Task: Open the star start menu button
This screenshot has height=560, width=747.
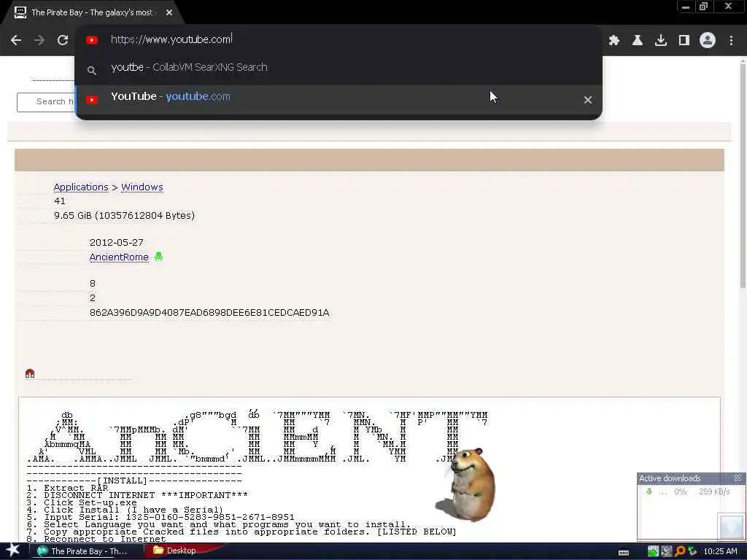Action: [13, 551]
